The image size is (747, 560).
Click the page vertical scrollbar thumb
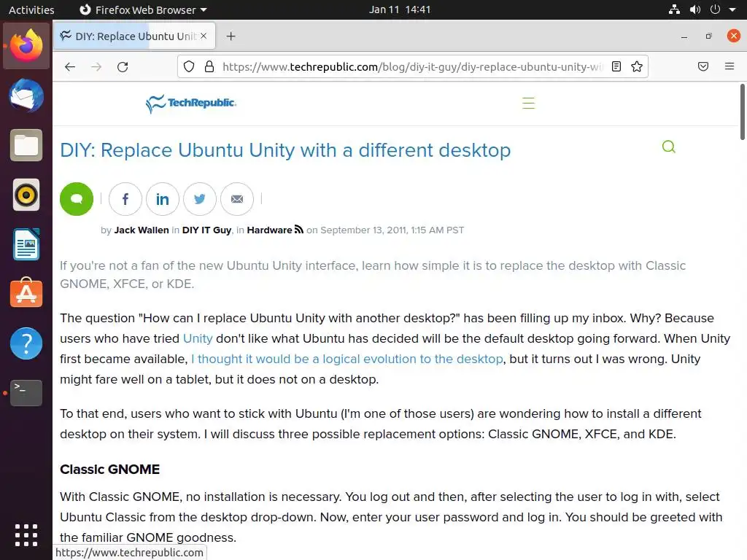(742, 112)
